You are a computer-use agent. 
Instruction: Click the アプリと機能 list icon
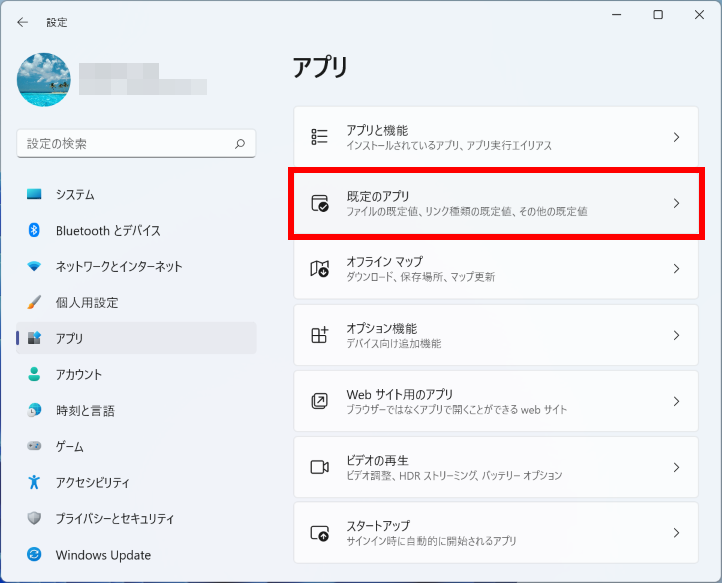pyautogui.click(x=320, y=137)
